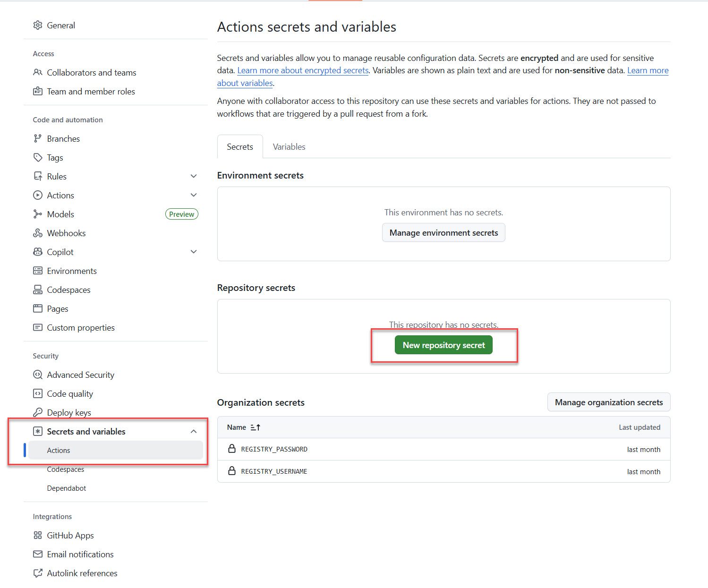Select the Secrets tab
Image resolution: width=708 pixels, height=588 pixels.
click(x=240, y=147)
